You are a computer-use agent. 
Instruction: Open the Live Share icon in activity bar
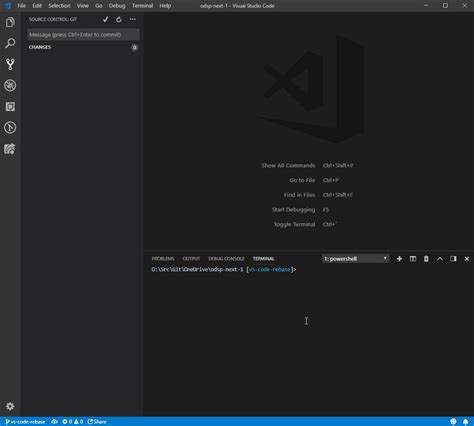pos(10,149)
